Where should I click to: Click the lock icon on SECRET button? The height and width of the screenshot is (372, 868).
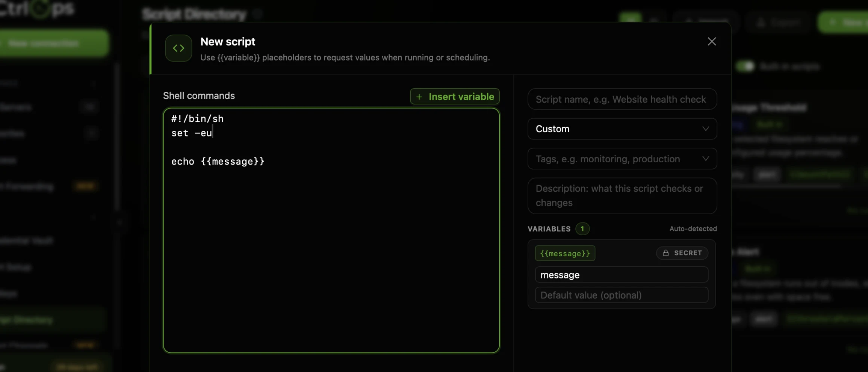point(665,253)
